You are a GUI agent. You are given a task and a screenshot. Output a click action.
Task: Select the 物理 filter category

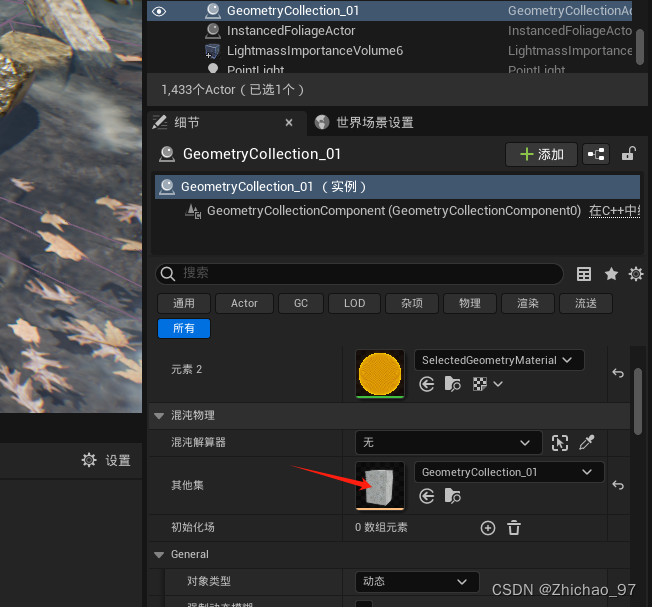tap(470, 304)
